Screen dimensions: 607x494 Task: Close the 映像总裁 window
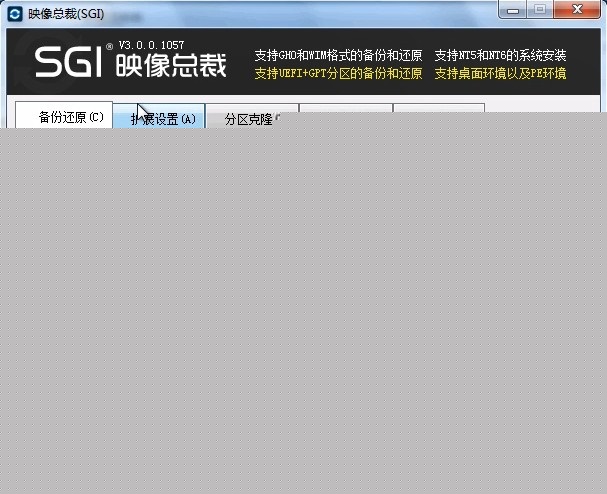[x=576, y=10]
